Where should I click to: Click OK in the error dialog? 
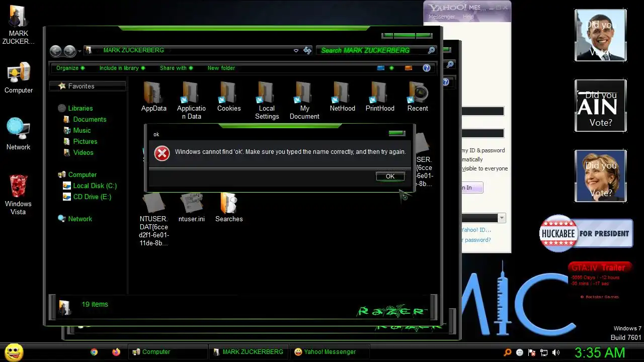[390, 176]
